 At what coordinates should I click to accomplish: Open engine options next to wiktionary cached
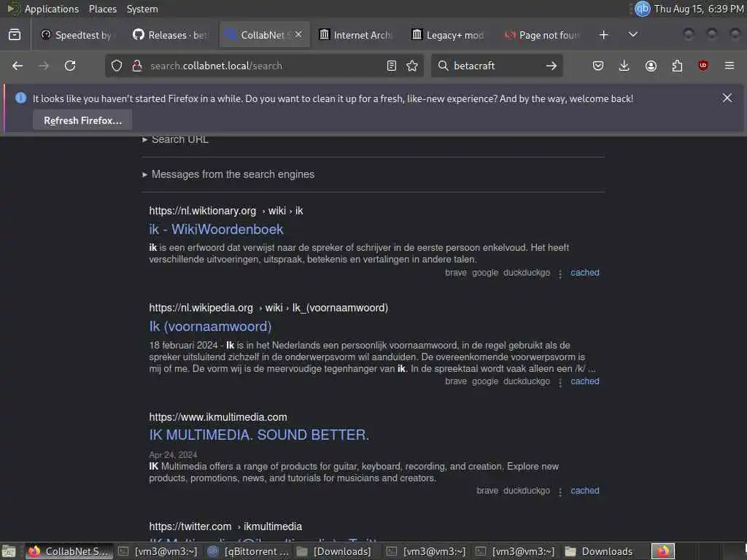point(560,274)
